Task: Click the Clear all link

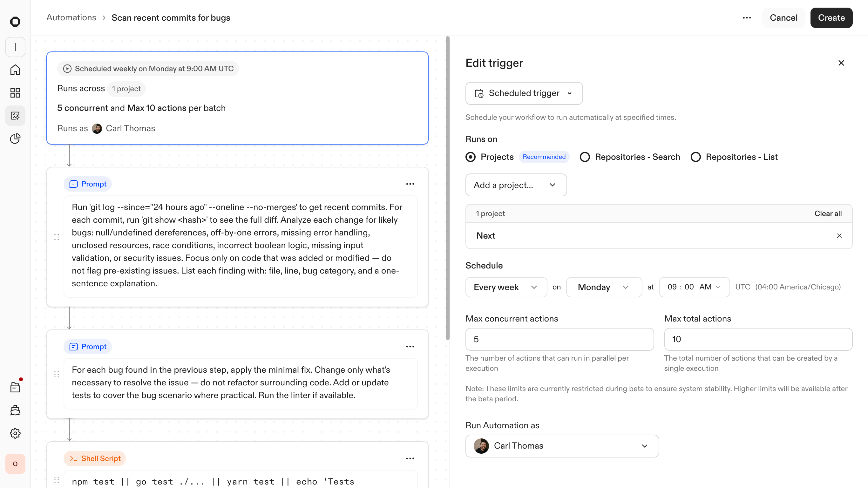Action: click(828, 213)
